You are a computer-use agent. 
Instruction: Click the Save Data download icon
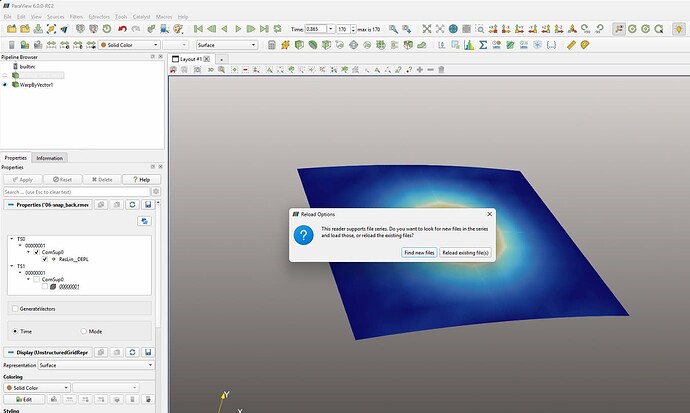[38, 29]
